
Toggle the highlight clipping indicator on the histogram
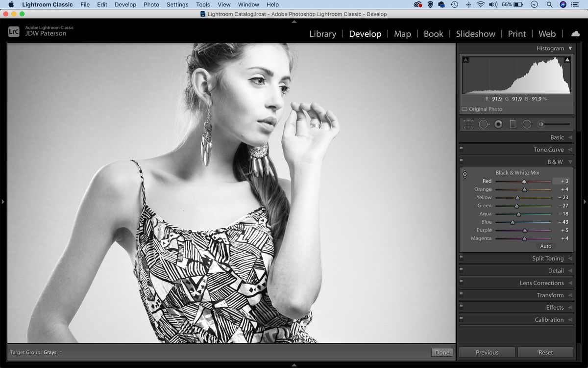pyautogui.click(x=567, y=59)
